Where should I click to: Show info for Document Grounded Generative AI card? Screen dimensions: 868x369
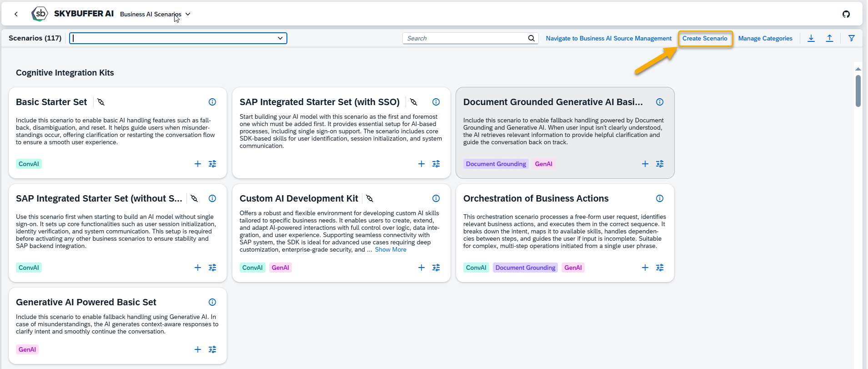click(x=660, y=102)
